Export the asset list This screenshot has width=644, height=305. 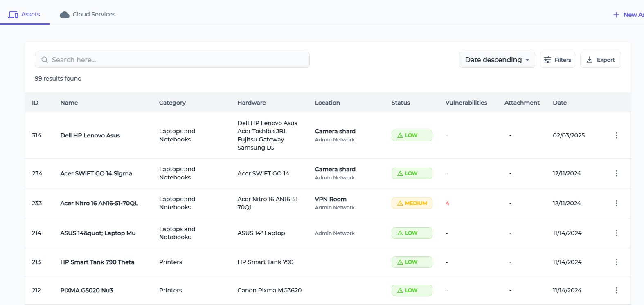(x=600, y=60)
